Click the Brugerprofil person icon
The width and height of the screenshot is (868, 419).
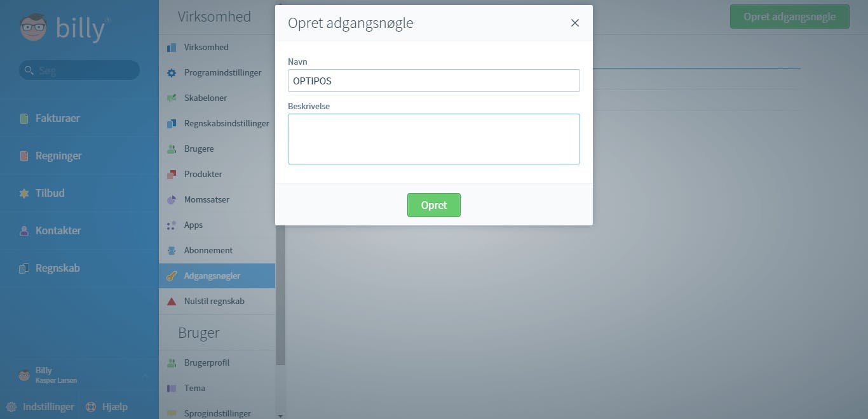[172, 363]
